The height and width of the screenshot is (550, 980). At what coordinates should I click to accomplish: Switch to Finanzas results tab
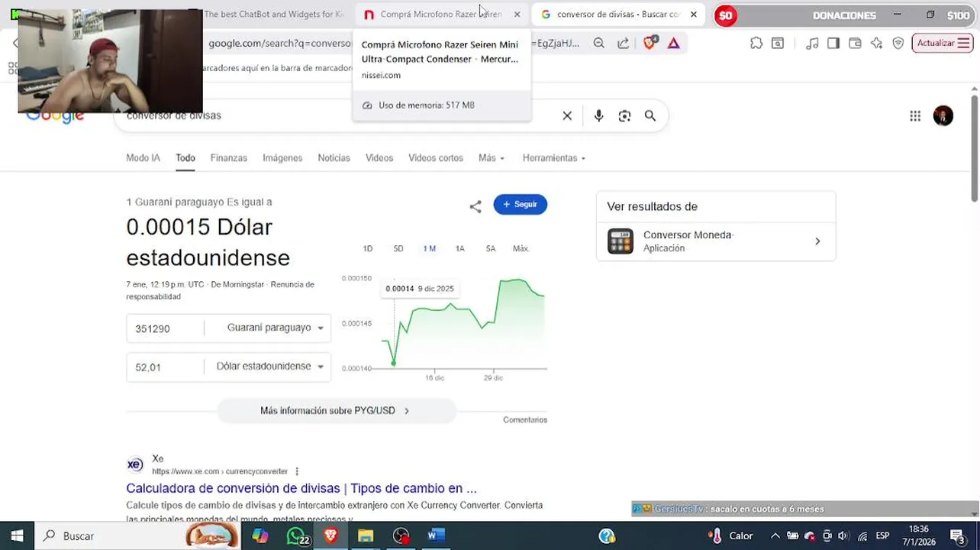[x=229, y=158]
